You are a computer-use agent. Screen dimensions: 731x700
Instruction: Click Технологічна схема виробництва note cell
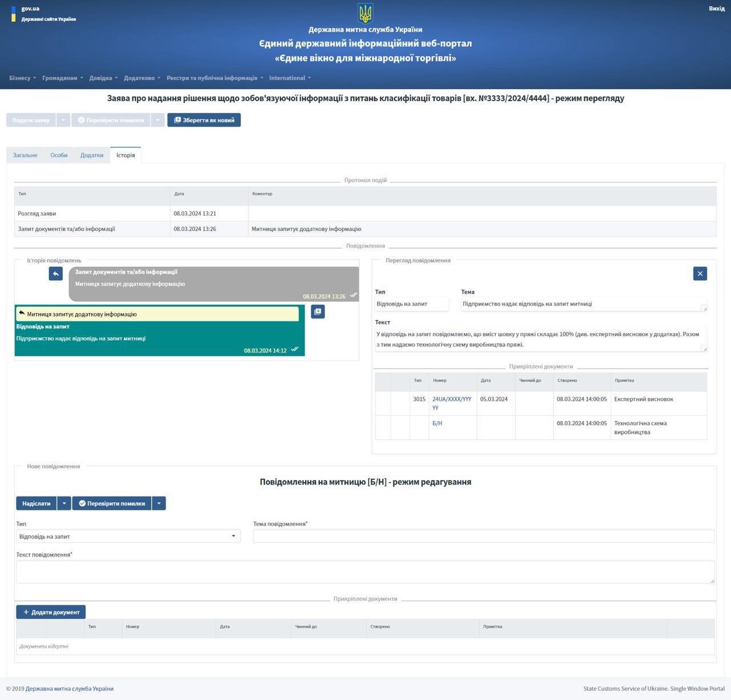[x=658, y=427]
